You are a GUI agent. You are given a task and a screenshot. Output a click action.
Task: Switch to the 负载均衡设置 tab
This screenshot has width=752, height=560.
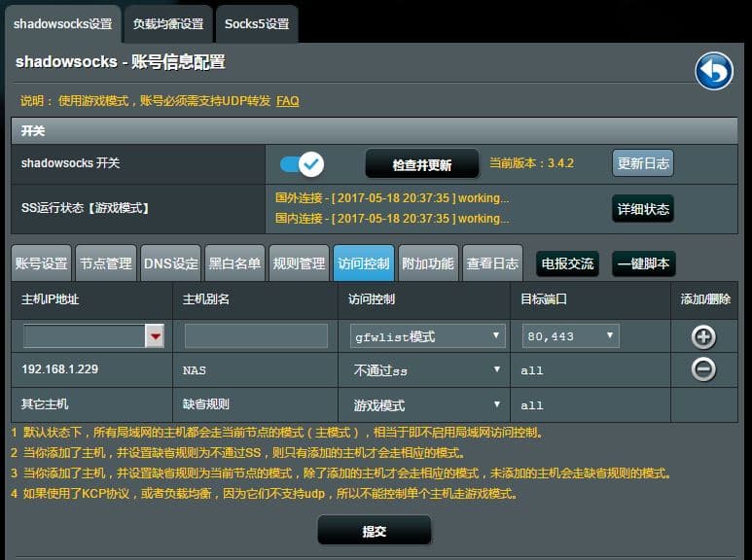tap(168, 23)
